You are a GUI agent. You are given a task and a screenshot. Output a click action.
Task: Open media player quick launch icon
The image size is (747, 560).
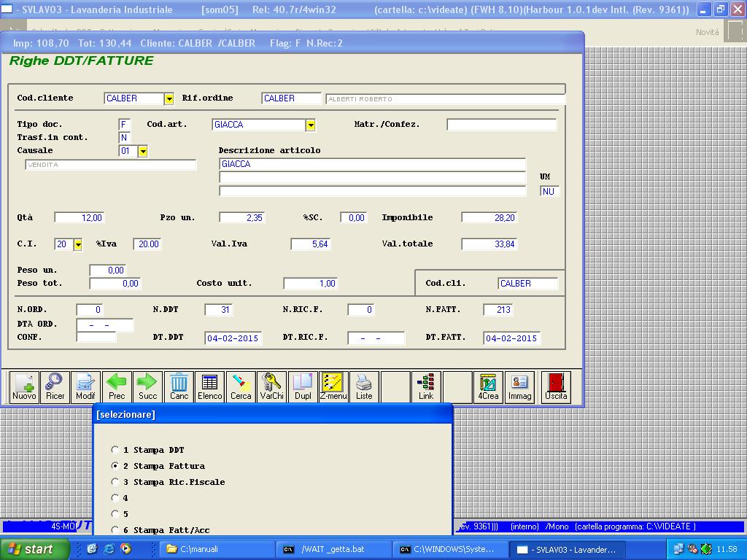[125, 549]
